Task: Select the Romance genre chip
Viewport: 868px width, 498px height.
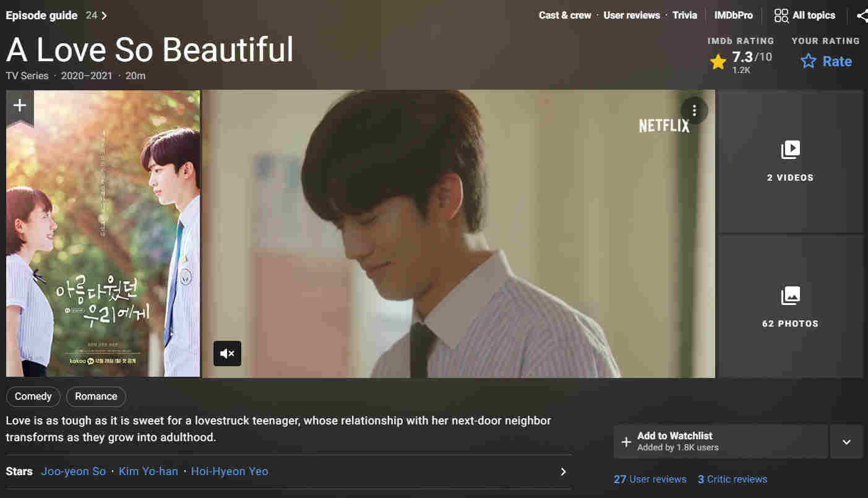Action: [x=96, y=397]
